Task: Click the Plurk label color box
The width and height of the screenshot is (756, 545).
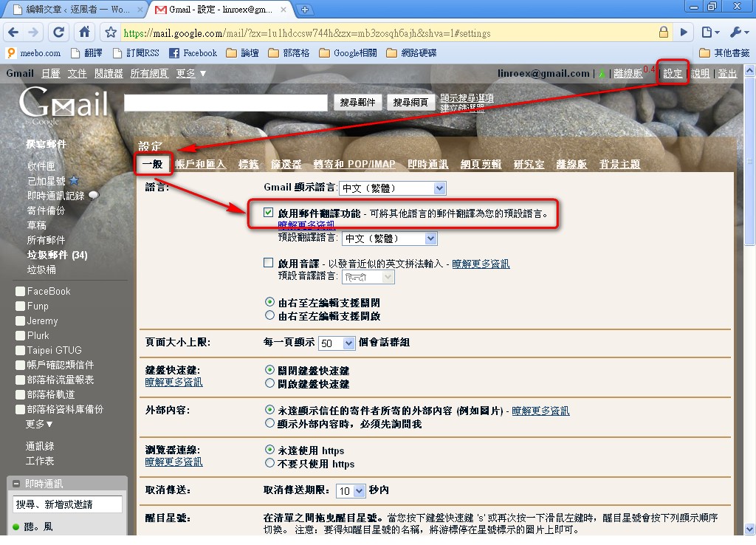Action: pos(20,336)
